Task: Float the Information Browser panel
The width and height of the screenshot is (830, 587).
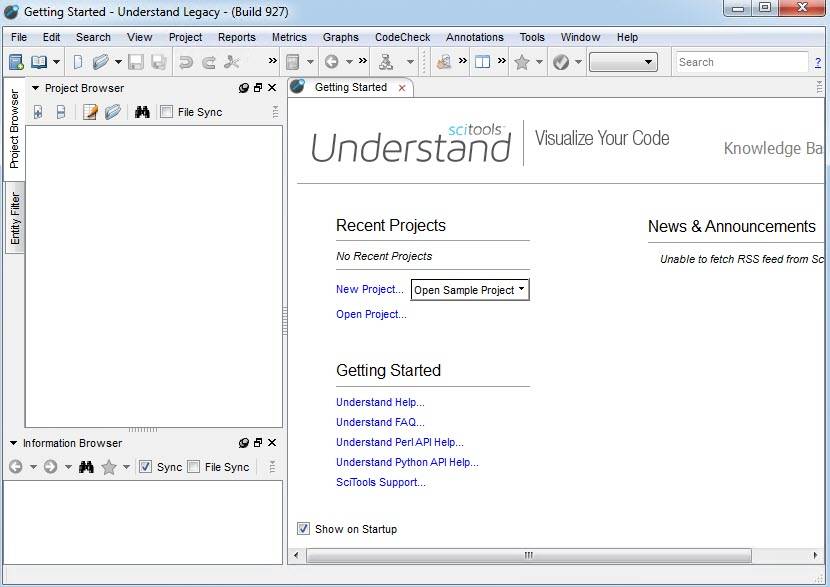Action: pos(258,442)
